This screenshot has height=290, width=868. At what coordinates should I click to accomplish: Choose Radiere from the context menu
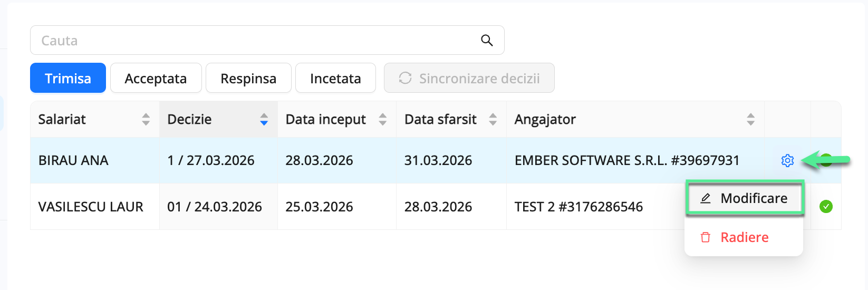[x=744, y=237]
